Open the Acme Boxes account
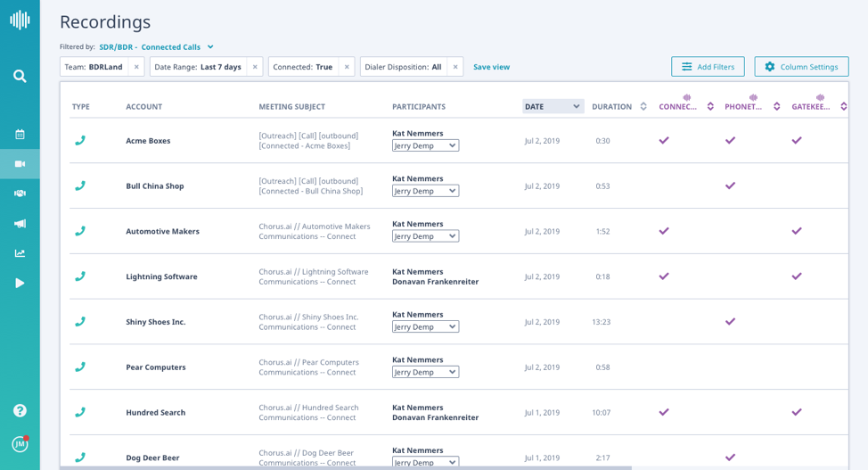Screen dimensions: 868x470 pyautogui.click(x=148, y=141)
